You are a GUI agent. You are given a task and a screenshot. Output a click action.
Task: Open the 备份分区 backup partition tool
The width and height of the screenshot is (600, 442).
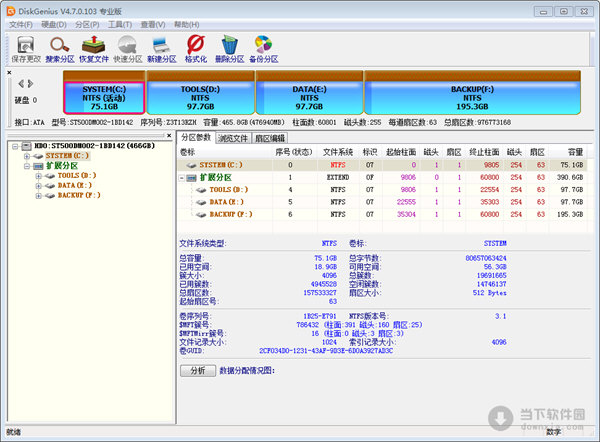click(x=264, y=49)
